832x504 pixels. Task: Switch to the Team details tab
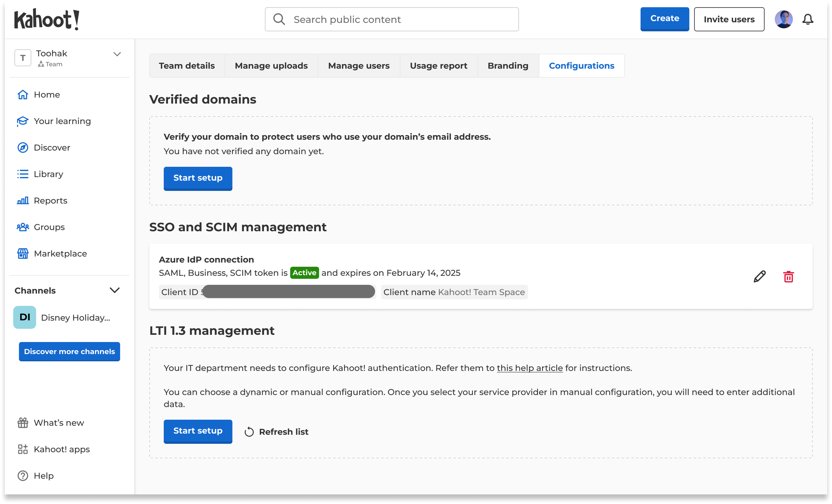click(187, 66)
